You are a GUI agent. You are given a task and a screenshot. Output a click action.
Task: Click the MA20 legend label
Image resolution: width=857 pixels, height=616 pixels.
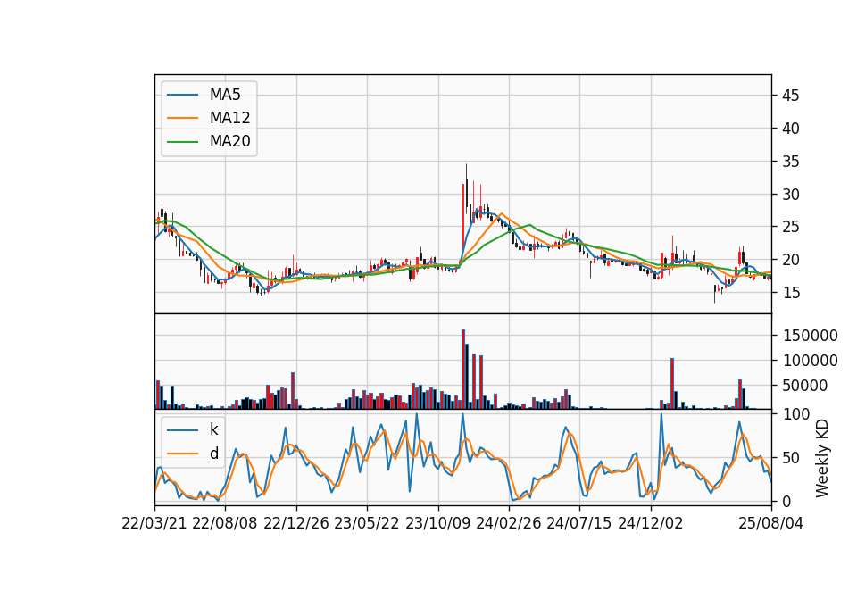pos(230,141)
